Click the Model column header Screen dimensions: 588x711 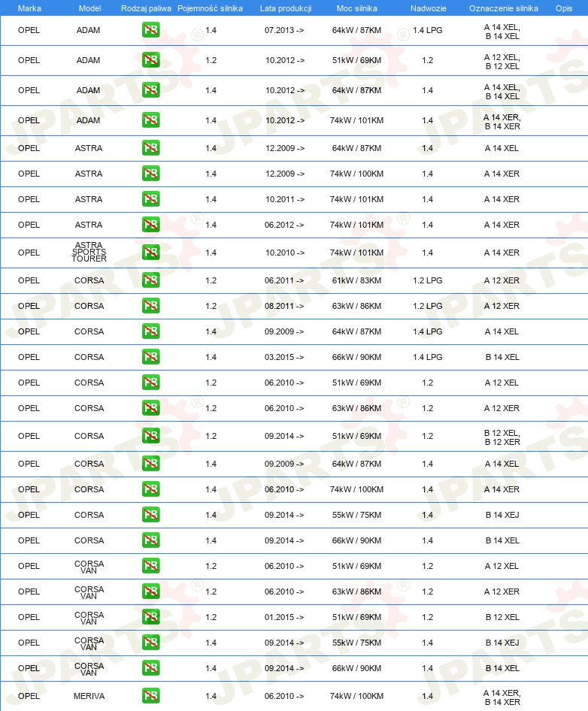coord(89,8)
